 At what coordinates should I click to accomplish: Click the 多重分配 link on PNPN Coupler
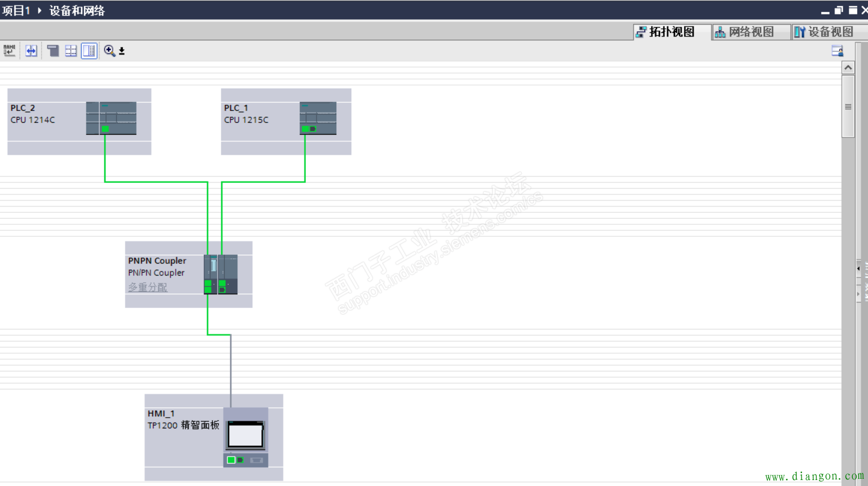click(x=147, y=287)
